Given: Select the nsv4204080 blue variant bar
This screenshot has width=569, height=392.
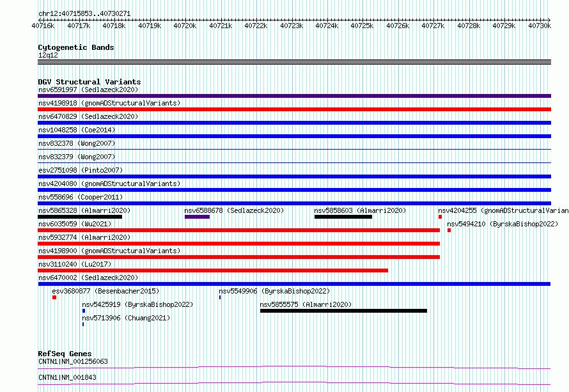Looking at the screenshot, I should point(294,190).
